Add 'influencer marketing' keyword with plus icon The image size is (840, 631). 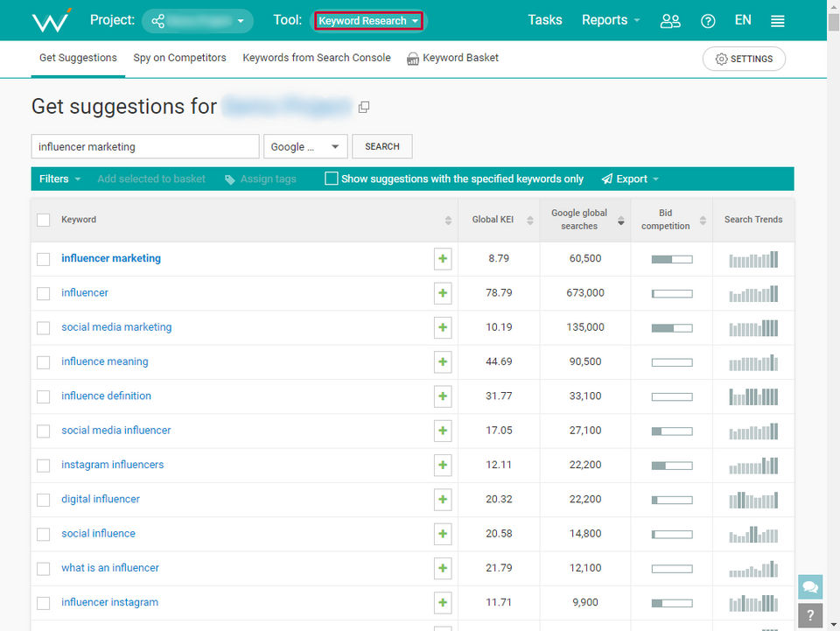tap(443, 259)
